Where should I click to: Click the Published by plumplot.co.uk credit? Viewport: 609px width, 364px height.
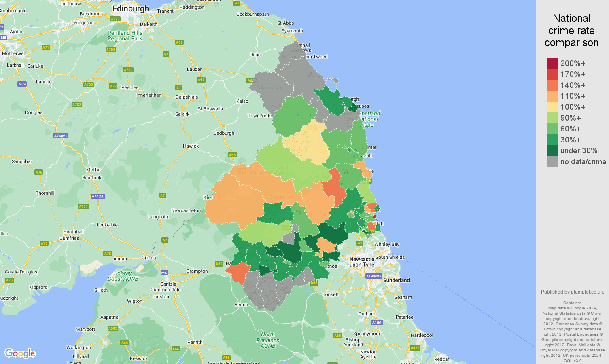[x=572, y=292]
